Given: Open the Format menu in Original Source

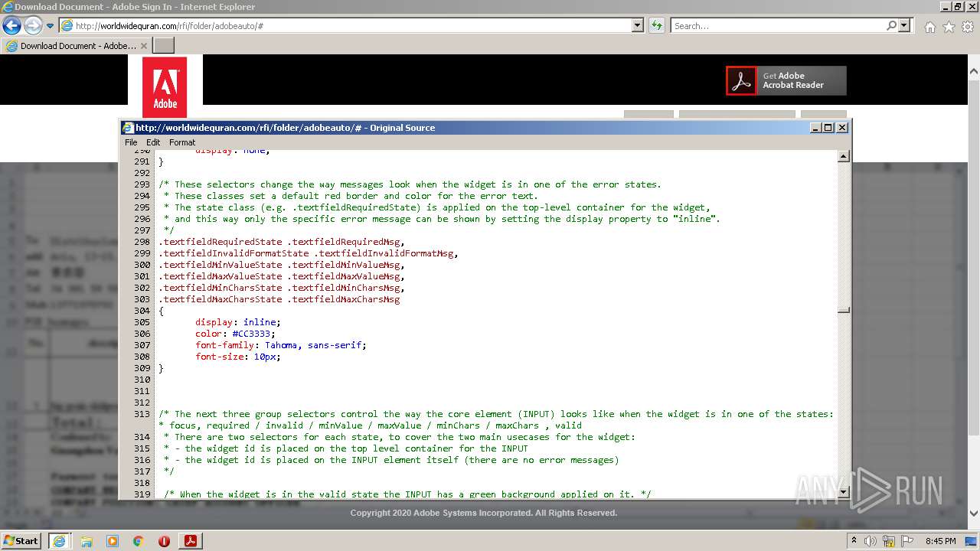Looking at the screenshot, I should click(x=182, y=142).
